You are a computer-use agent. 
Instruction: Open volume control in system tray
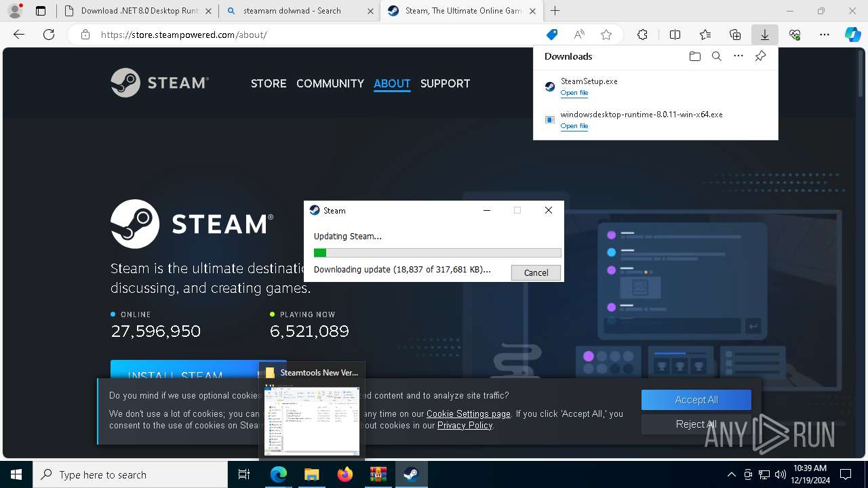click(x=781, y=474)
